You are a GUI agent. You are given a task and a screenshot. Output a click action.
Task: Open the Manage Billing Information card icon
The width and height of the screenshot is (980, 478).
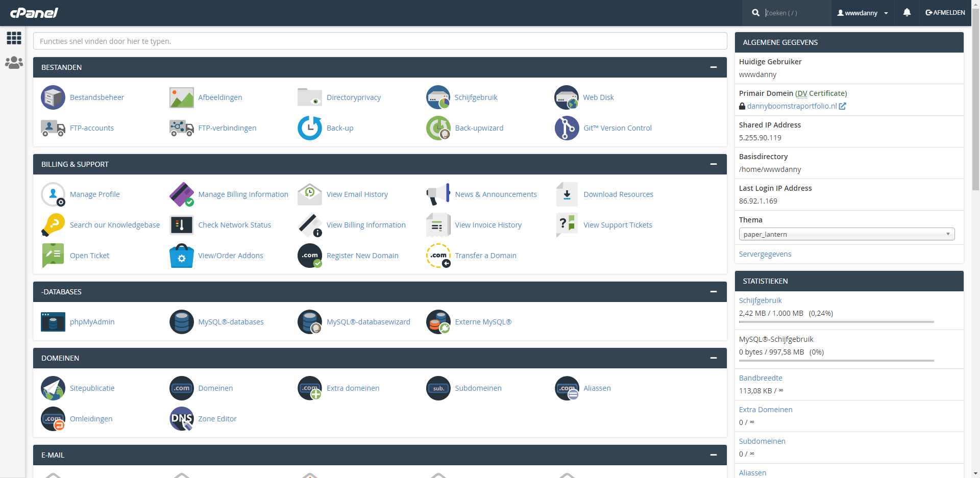pyautogui.click(x=182, y=194)
